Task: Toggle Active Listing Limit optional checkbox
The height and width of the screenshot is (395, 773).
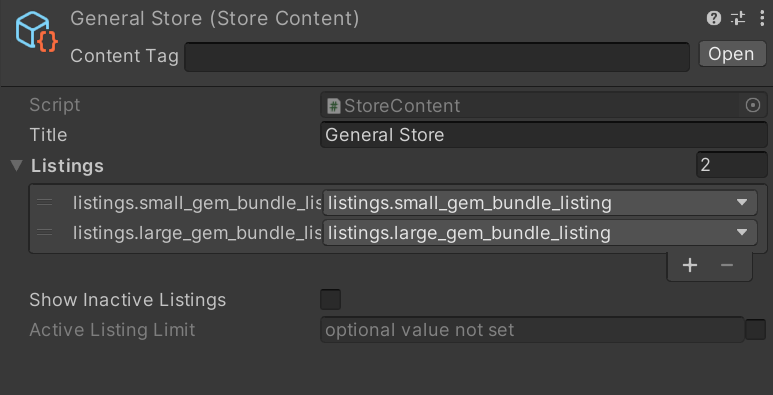Action: click(755, 329)
